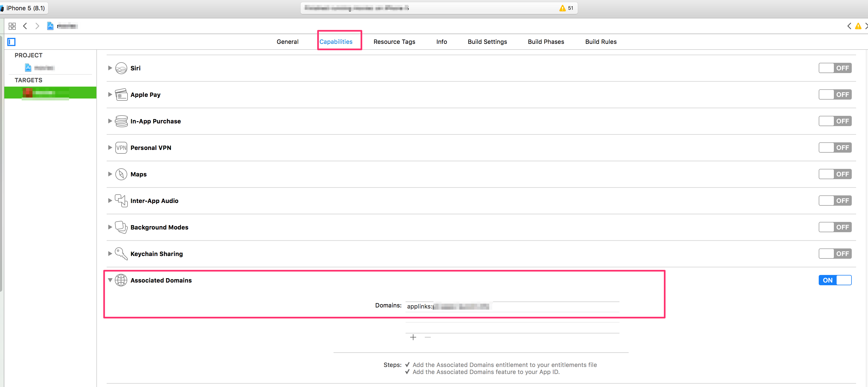Click the Maps capability icon
The width and height of the screenshot is (868, 387).
click(121, 174)
